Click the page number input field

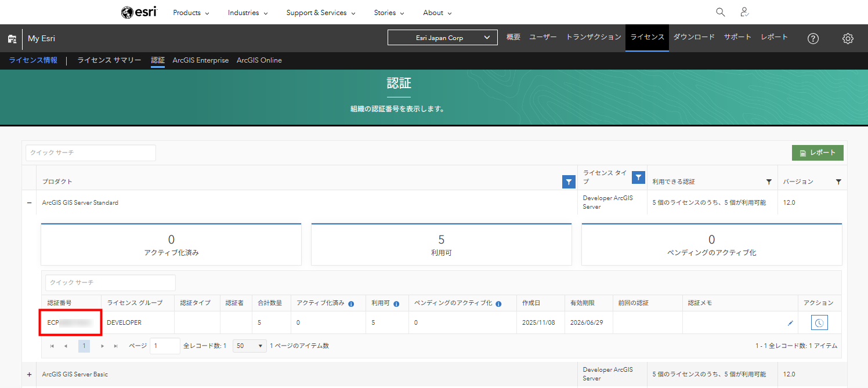click(x=164, y=346)
